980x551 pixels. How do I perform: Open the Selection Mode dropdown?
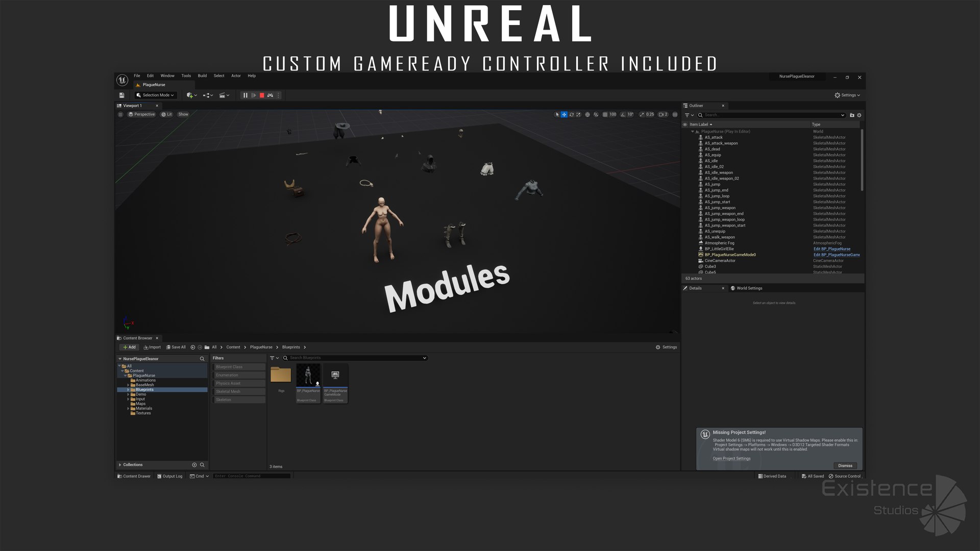(x=155, y=95)
